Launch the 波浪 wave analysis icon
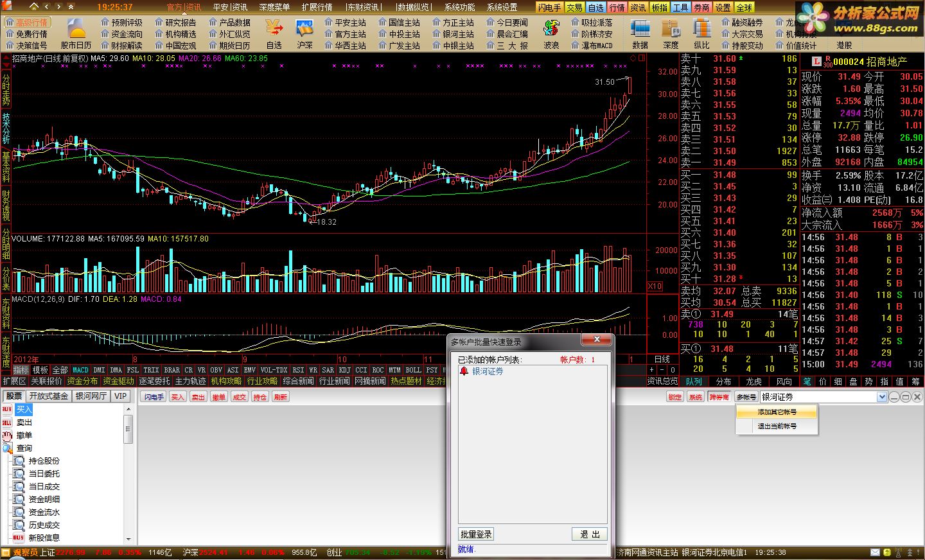This screenshot has width=925, height=560. [551, 28]
